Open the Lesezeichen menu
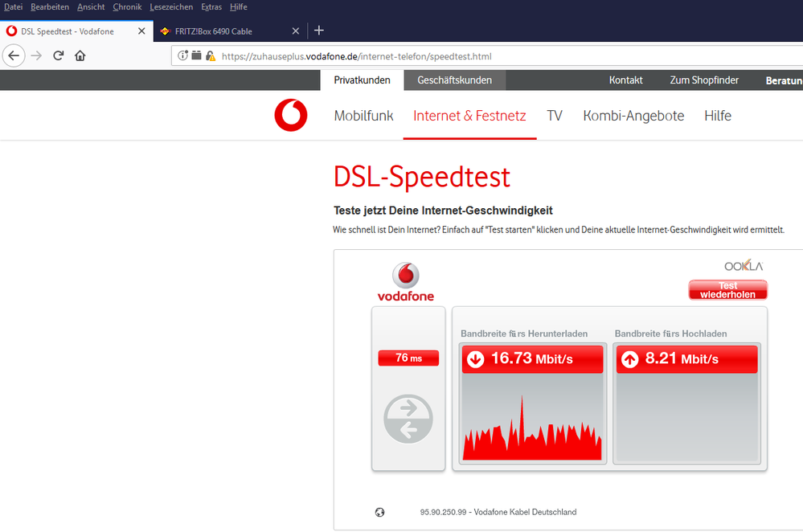The height and width of the screenshot is (532, 803). pyautogui.click(x=171, y=6)
